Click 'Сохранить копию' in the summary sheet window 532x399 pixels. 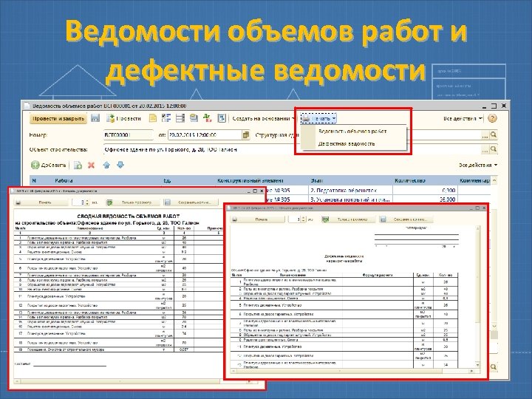(191, 202)
